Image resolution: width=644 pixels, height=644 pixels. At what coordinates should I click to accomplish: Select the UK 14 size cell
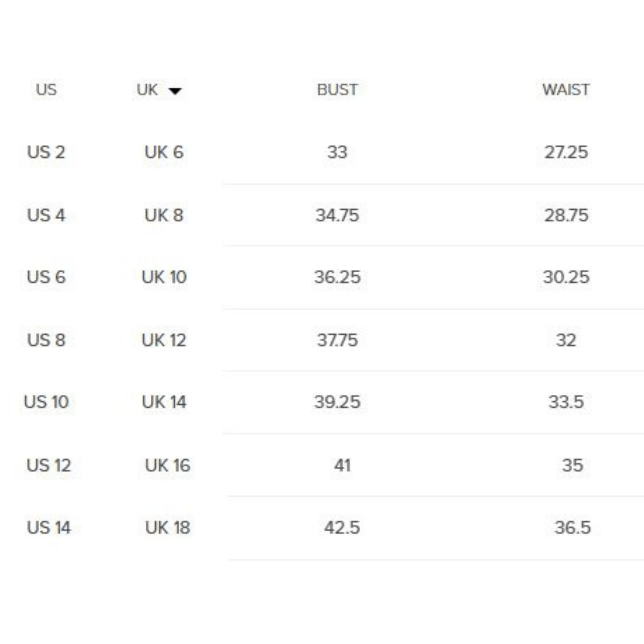pyautogui.click(x=164, y=402)
